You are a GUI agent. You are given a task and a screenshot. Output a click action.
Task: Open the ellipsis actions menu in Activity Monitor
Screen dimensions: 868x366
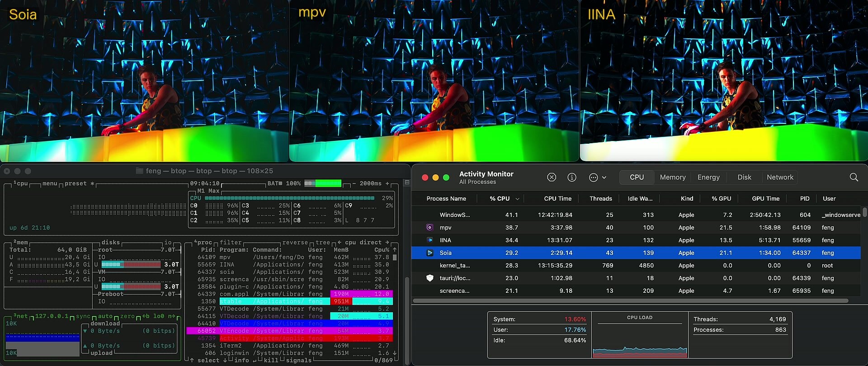click(x=597, y=178)
